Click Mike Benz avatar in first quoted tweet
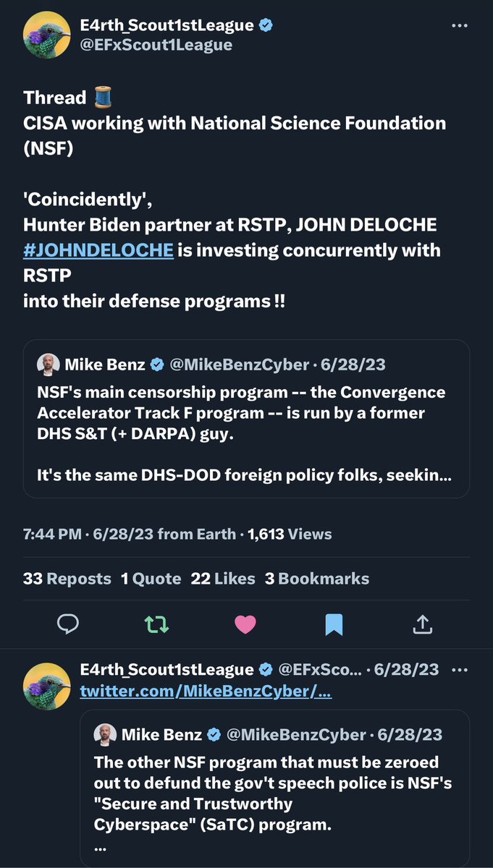 tap(49, 365)
